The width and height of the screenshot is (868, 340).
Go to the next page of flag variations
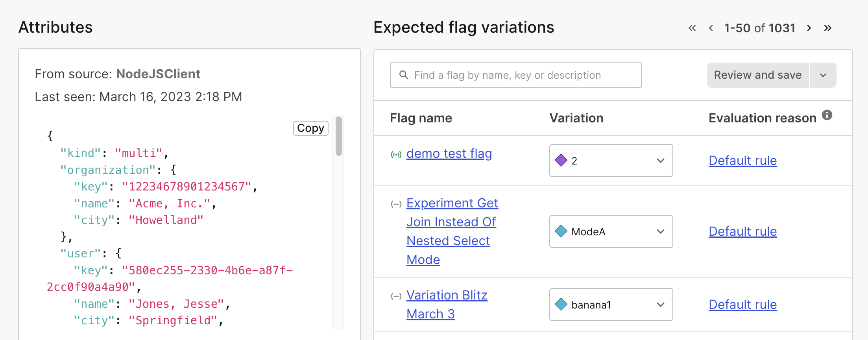tap(809, 28)
